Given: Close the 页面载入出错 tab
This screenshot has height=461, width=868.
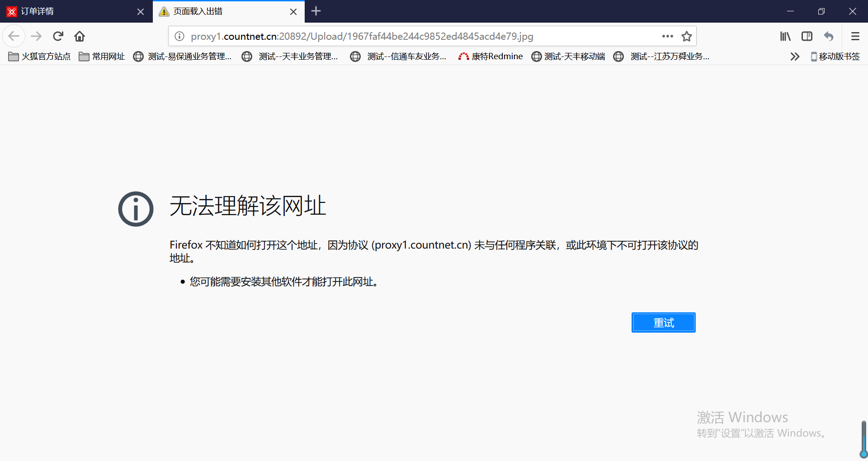Looking at the screenshot, I should pyautogui.click(x=293, y=12).
